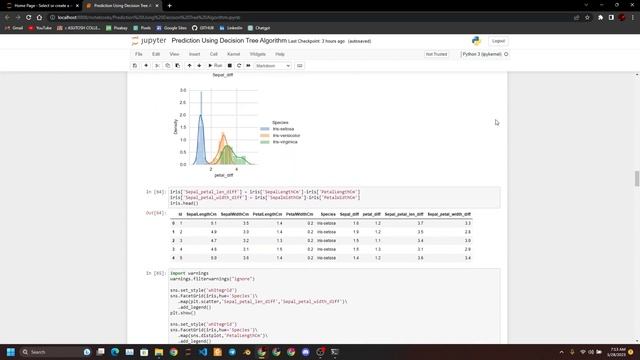Click the Iris-setosa legend blue swatch

click(264, 129)
